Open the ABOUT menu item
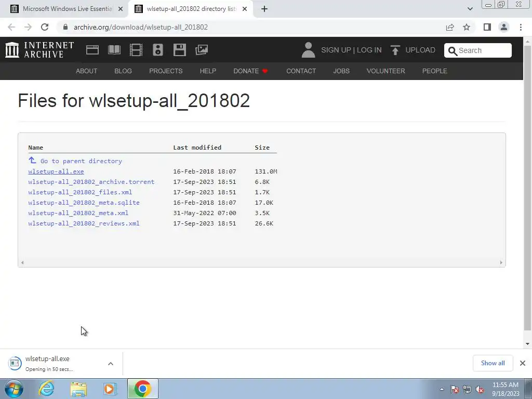The image size is (532, 399). [87, 71]
